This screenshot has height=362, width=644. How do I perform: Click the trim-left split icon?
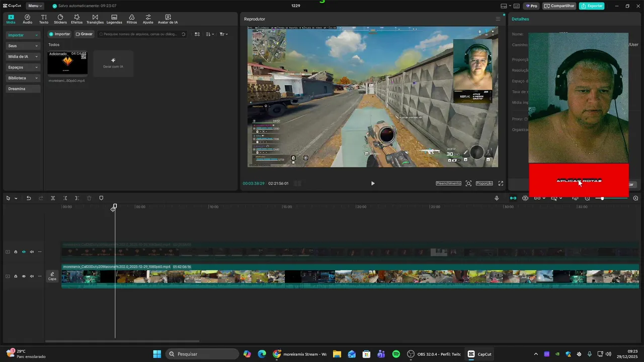click(x=65, y=198)
